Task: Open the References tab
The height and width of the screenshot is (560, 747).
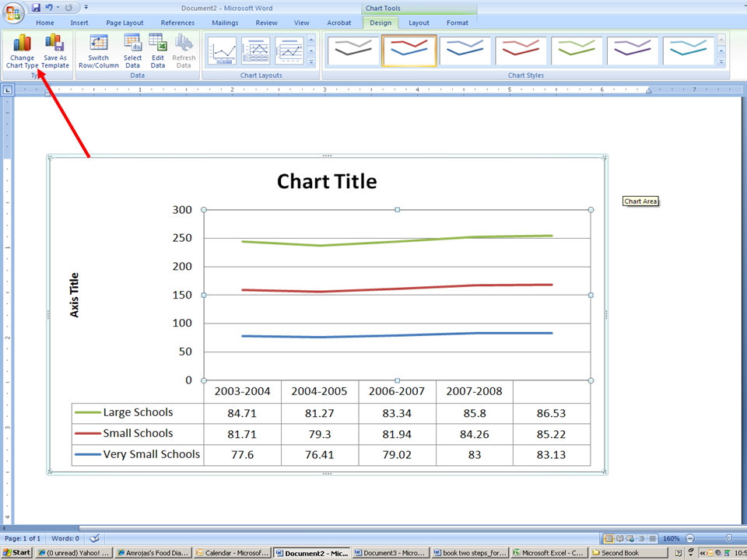Action: click(177, 23)
